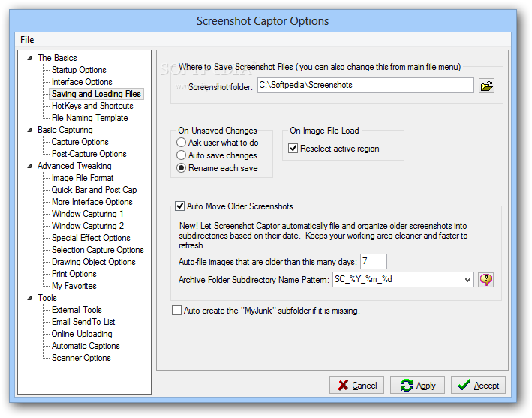Select 'Basic Capturing' tree heading
Image resolution: width=532 pixels, height=418 pixels.
coord(65,130)
